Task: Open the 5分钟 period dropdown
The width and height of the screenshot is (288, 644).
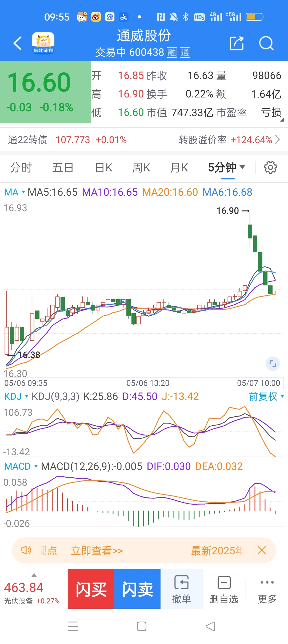Action: (227, 167)
